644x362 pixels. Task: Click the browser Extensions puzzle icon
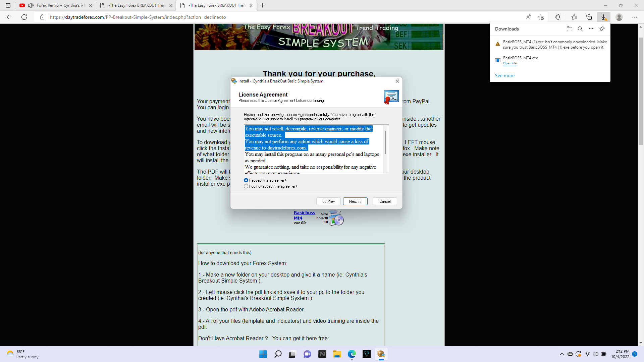[x=558, y=17]
